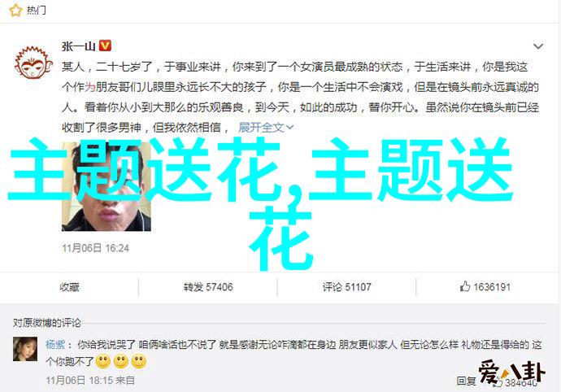561x392 pixels.
Task: Open the 张一山 username link
Action: coord(78,46)
